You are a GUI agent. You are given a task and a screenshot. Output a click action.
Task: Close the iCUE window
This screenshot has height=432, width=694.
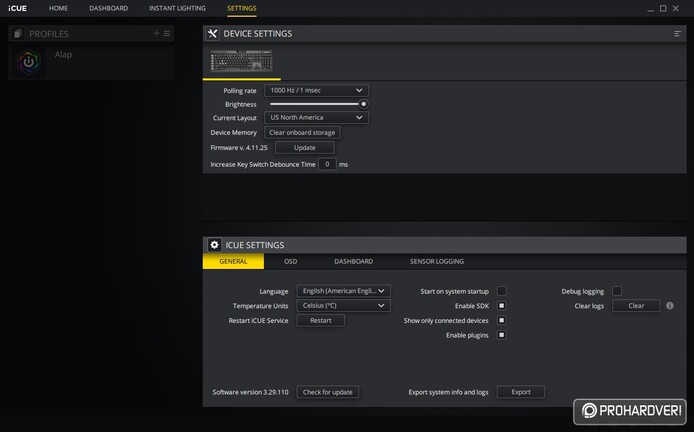676,8
